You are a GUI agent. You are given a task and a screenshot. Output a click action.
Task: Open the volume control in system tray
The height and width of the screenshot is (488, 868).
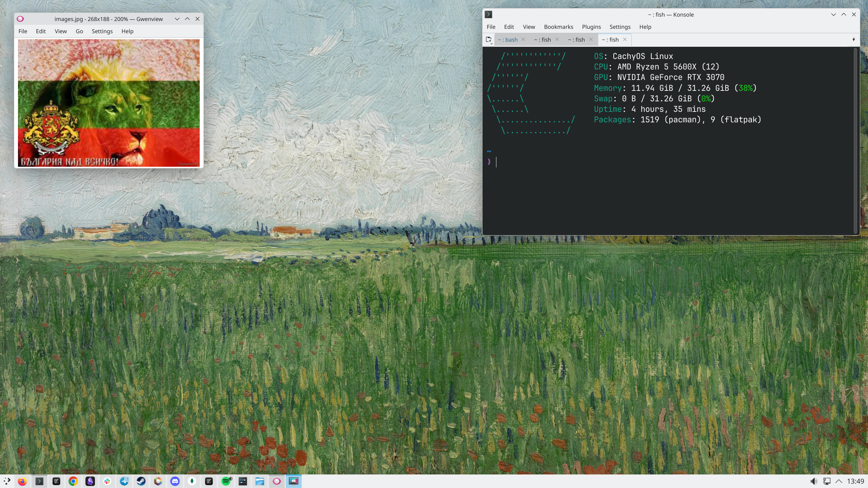click(814, 481)
